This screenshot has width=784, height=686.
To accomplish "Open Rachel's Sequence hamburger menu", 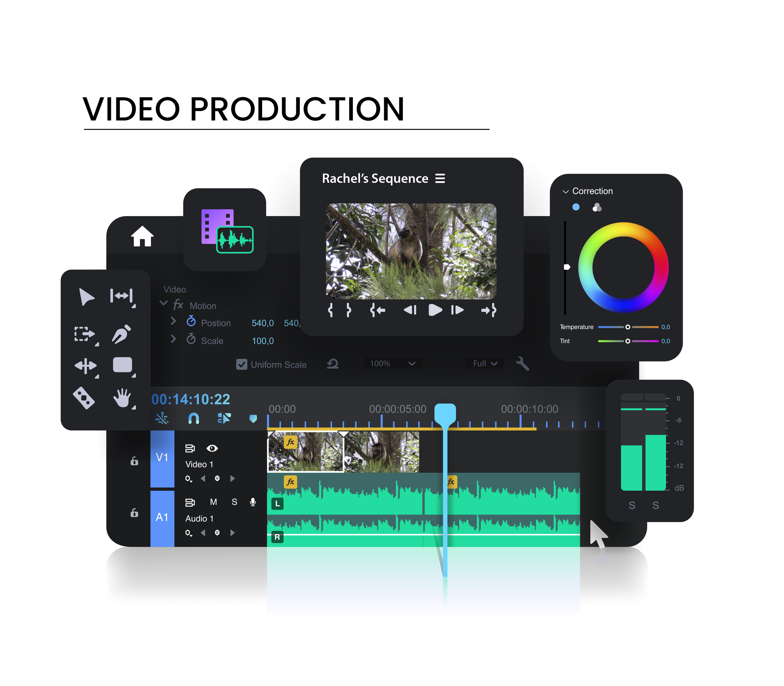I will click(x=440, y=178).
